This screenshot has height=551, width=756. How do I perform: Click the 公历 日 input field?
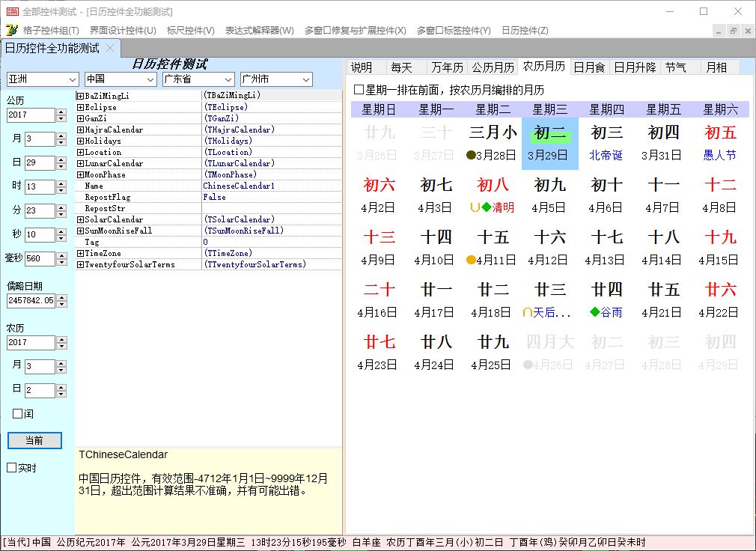40,163
